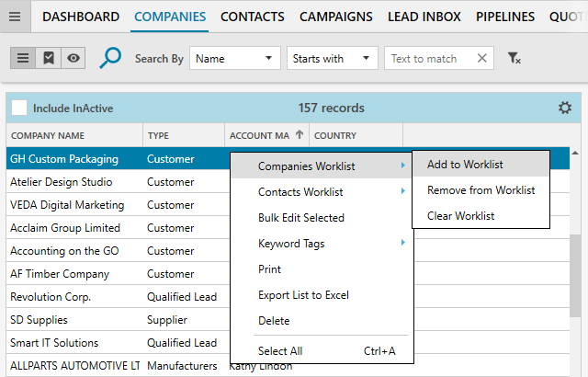Open the hamburger navigation menu
588x377 pixels.
[x=17, y=17]
